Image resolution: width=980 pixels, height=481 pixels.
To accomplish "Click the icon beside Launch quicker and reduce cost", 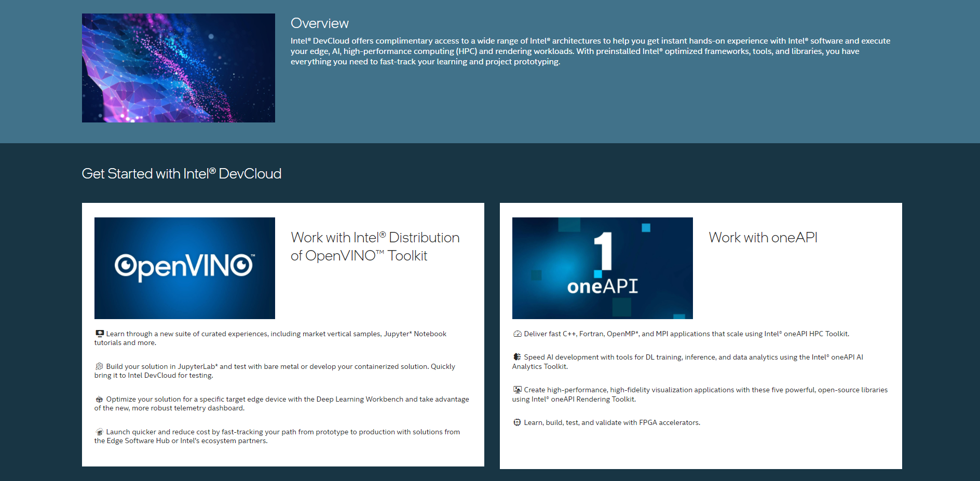I will point(100,432).
